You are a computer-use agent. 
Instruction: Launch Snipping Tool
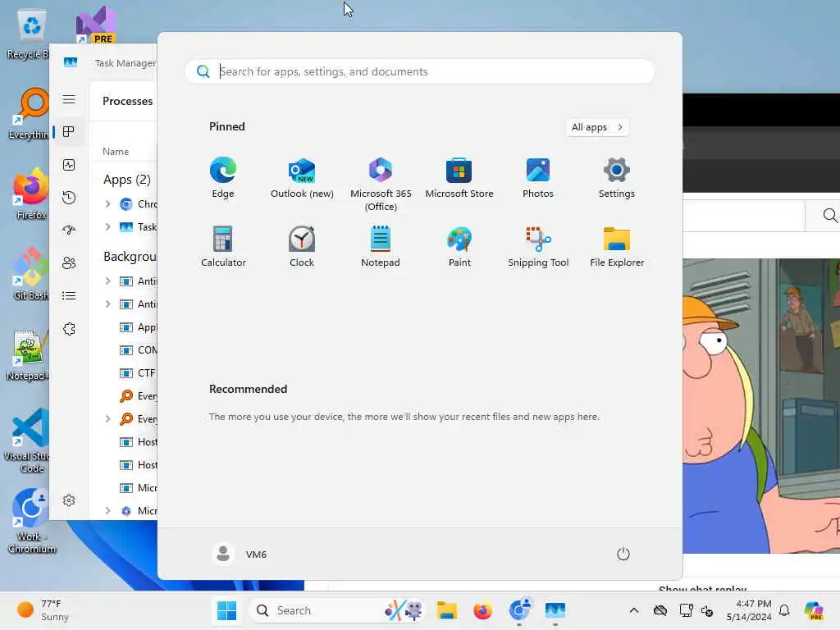tap(538, 246)
